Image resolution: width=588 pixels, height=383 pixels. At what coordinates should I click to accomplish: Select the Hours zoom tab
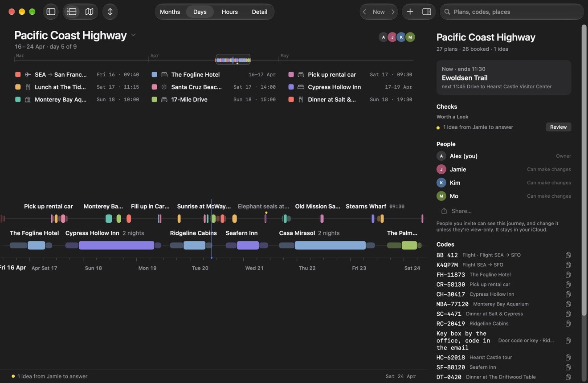click(230, 12)
